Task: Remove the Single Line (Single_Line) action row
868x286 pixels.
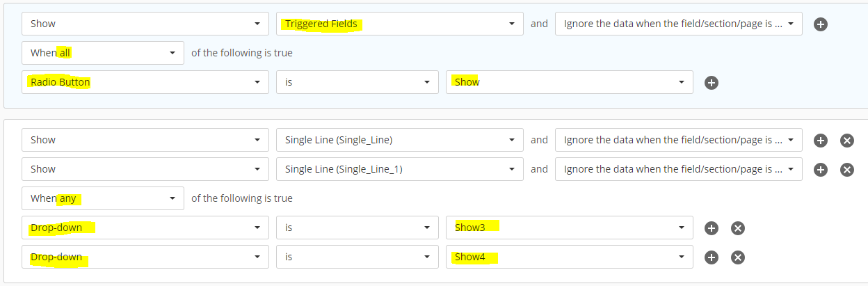Action: point(847,140)
